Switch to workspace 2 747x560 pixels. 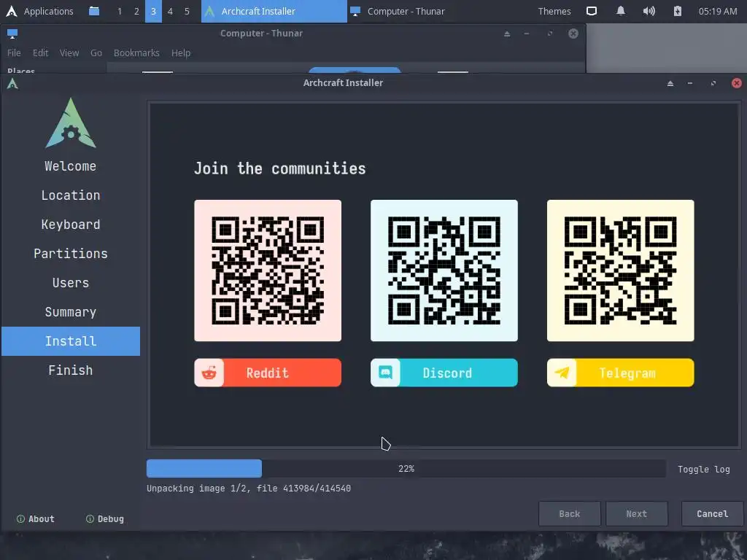[x=136, y=11]
